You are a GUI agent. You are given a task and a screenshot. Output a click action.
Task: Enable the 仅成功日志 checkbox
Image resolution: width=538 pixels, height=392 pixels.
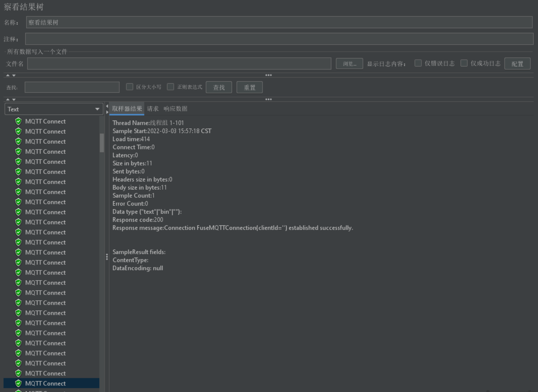pos(464,63)
